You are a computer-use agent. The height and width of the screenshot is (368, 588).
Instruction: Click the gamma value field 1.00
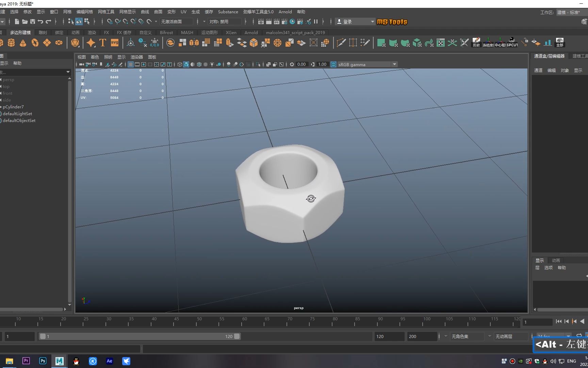(322, 64)
